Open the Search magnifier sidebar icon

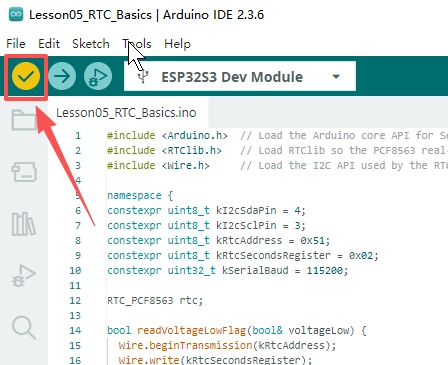tap(24, 328)
